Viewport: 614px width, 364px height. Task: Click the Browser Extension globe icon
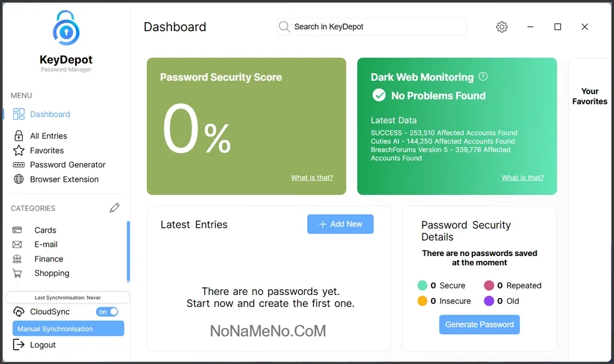coord(19,179)
